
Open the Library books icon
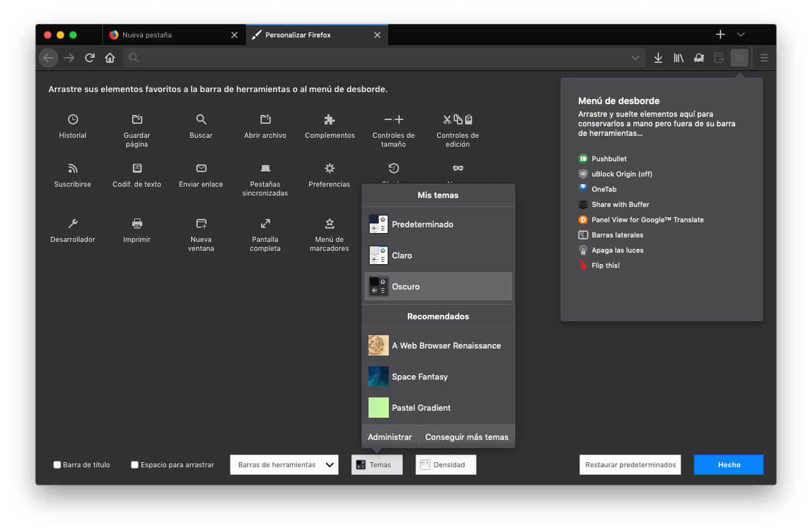coord(679,58)
